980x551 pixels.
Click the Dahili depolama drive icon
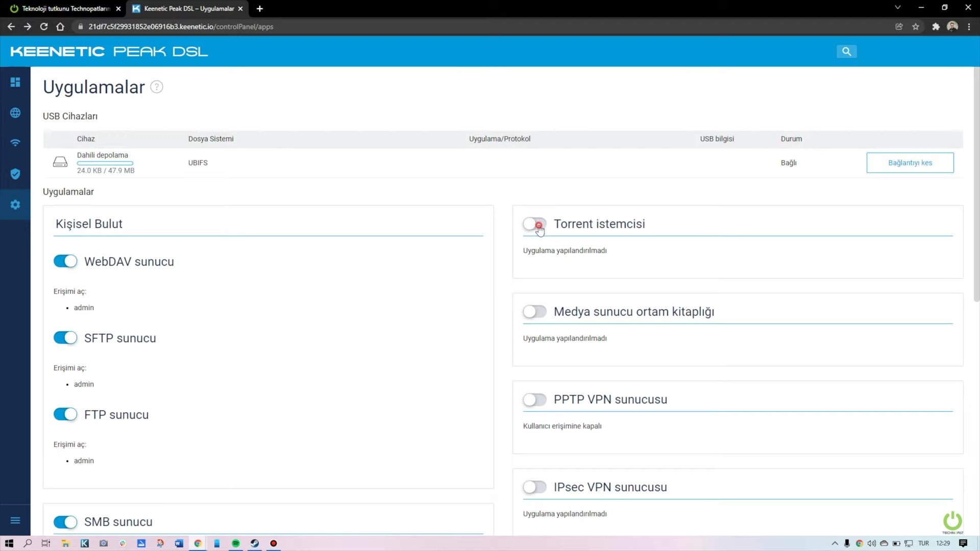click(60, 162)
